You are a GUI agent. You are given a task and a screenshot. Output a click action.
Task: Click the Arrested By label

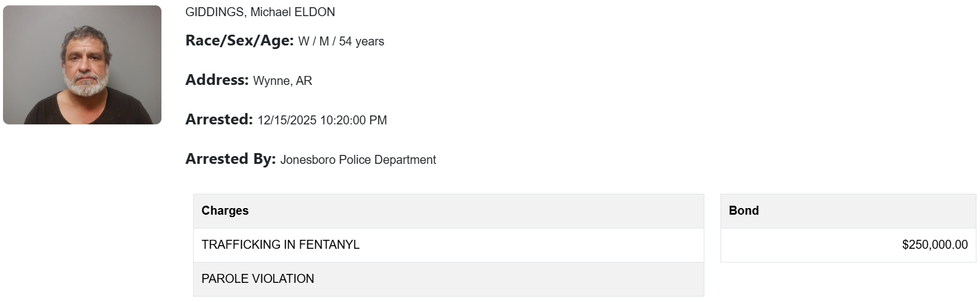230,159
